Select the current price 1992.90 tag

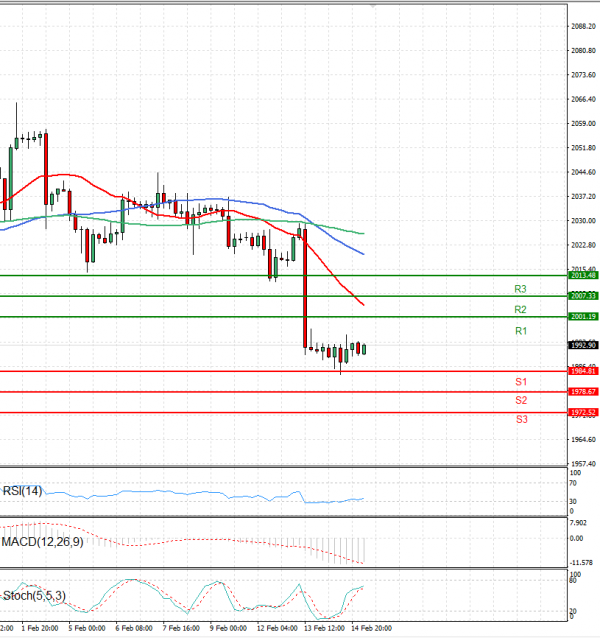click(583, 345)
